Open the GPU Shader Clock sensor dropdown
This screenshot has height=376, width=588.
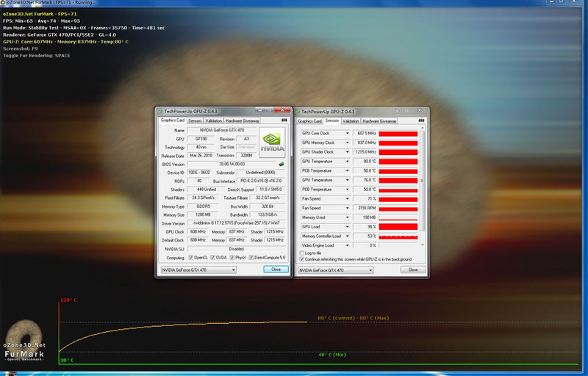pyautogui.click(x=347, y=152)
